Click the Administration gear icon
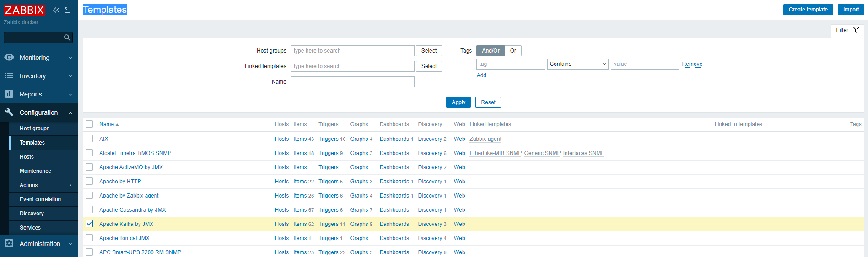 point(9,244)
